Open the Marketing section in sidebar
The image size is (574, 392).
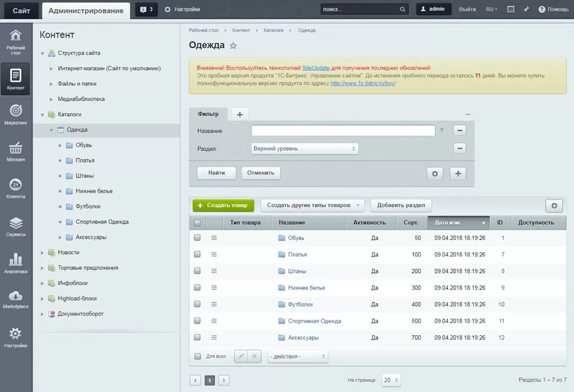16,114
